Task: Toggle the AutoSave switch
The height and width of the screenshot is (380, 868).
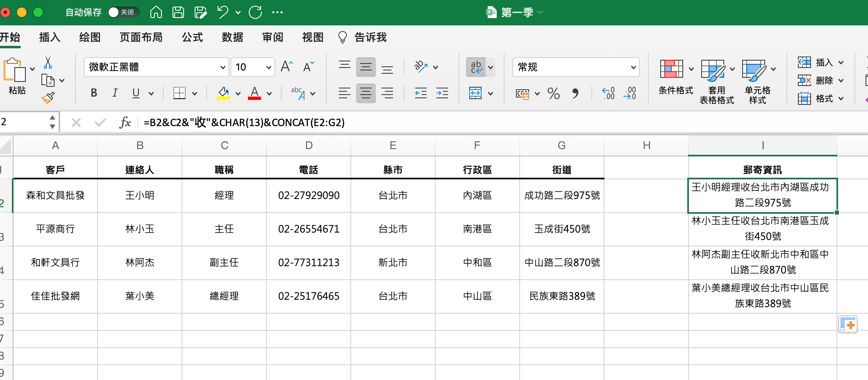Action: pyautogui.click(x=124, y=12)
